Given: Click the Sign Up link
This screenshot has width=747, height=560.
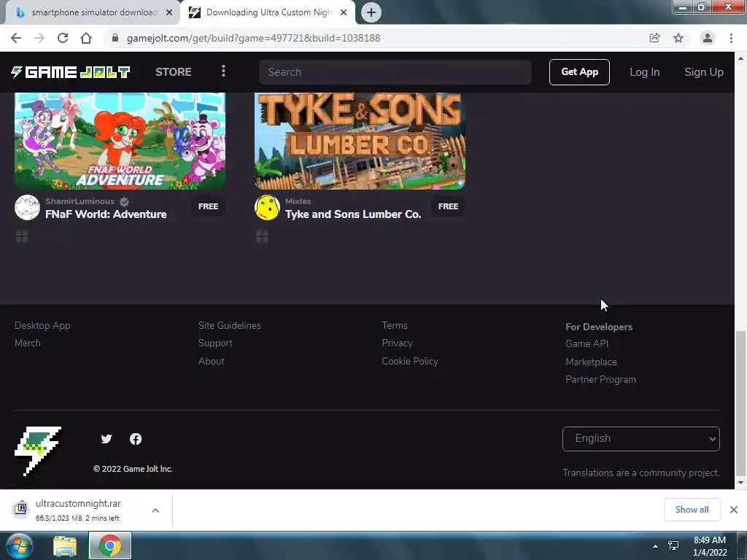Looking at the screenshot, I should click(704, 72).
